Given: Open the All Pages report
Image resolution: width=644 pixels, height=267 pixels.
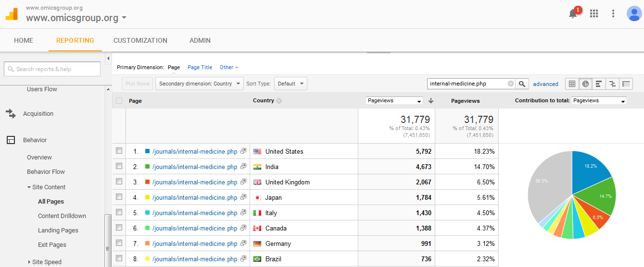Looking at the screenshot, I should [x=51, y=202].
